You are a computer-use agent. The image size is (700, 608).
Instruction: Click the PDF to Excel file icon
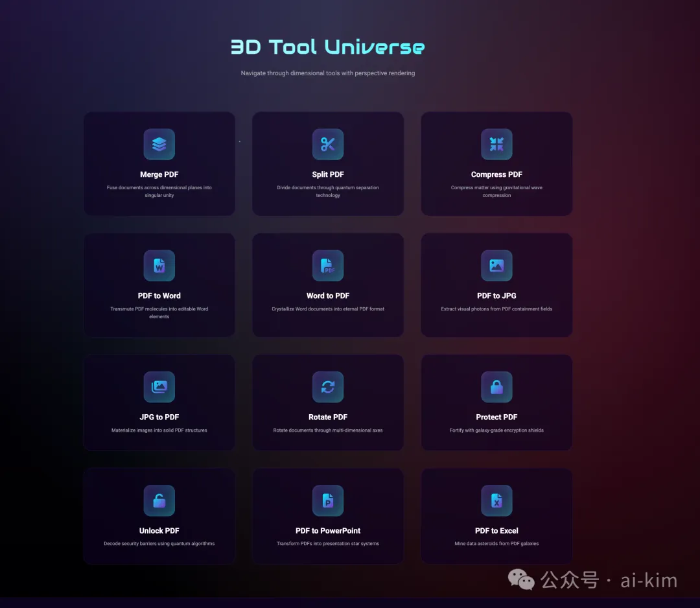(x=496, y=500)
